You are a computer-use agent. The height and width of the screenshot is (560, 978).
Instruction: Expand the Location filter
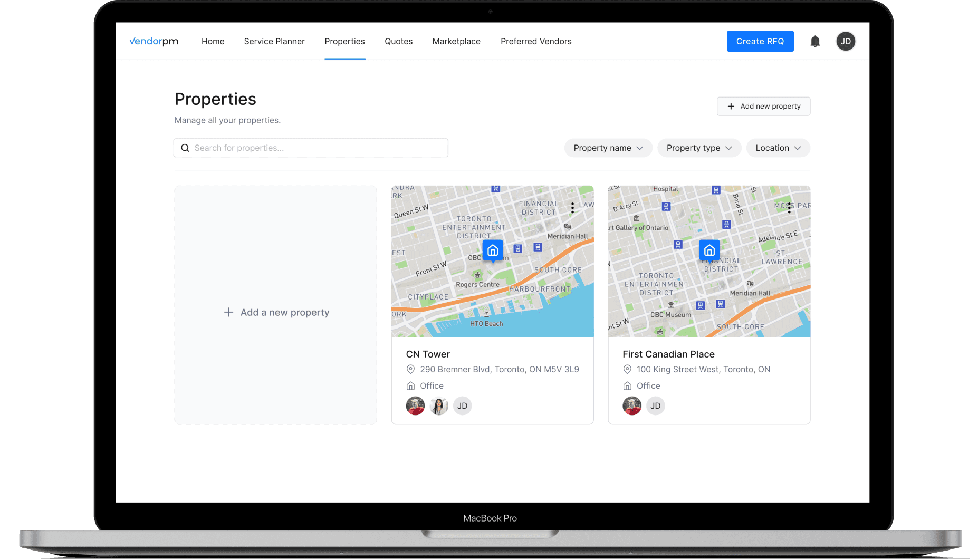point(778,148)
